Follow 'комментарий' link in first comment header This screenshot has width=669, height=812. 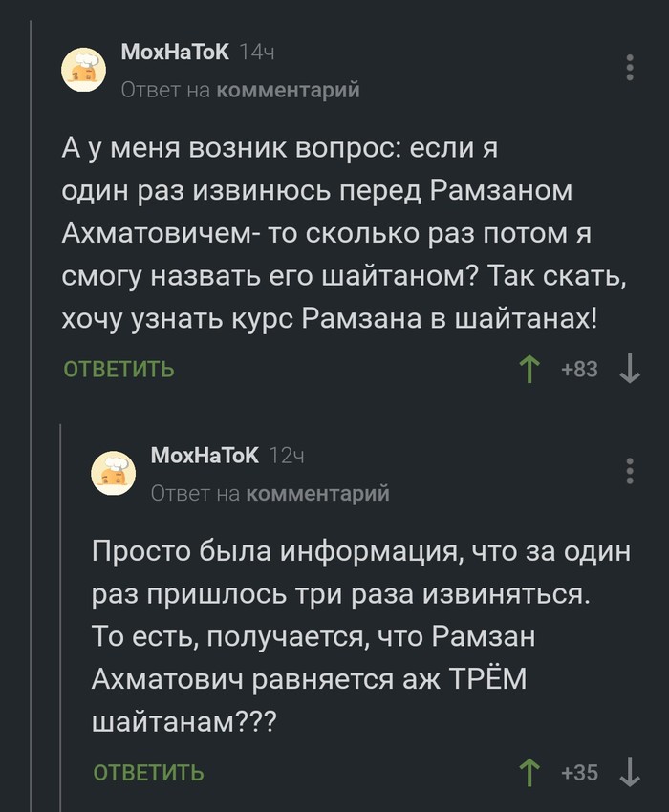point(289,90)
